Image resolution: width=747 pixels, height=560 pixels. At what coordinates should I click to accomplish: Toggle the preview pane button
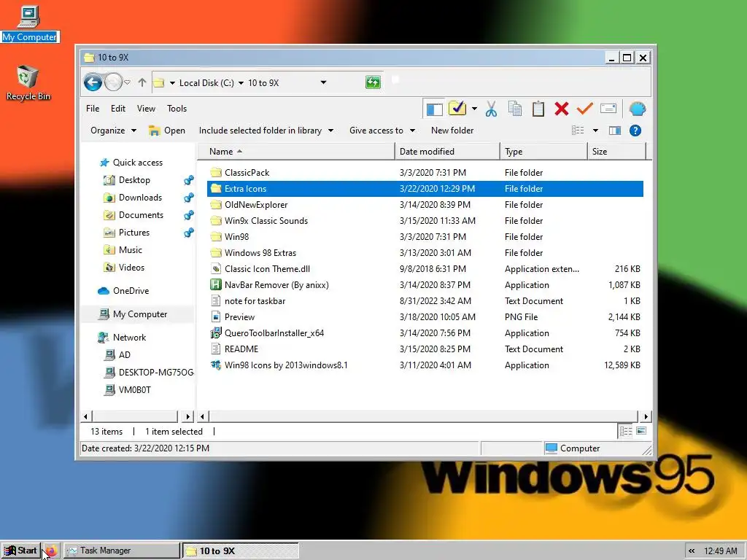point(614,131)
